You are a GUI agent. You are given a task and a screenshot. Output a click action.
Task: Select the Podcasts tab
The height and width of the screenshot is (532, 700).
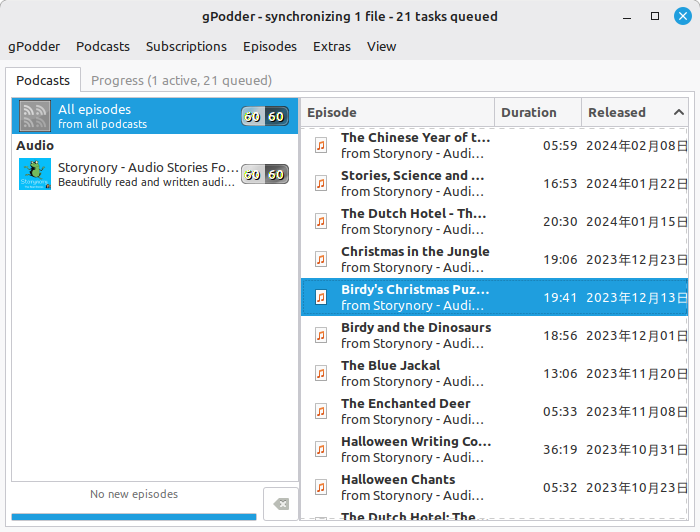point(43,80)
